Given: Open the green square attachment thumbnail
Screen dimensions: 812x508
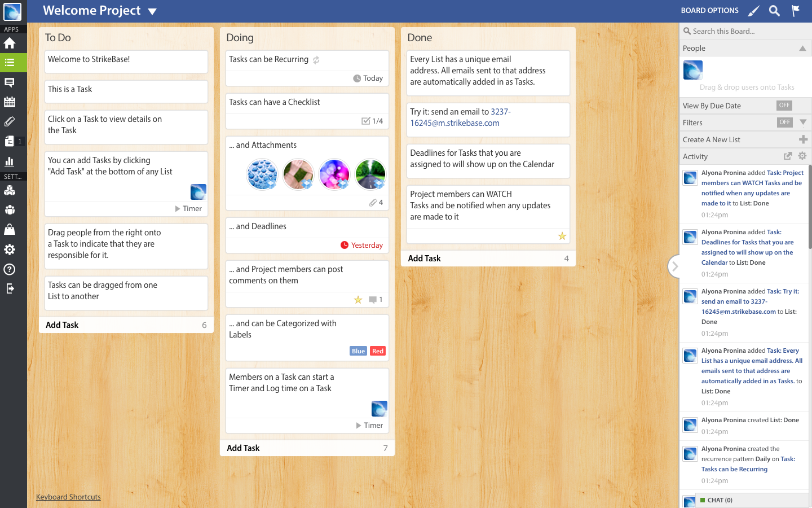Looking at the screenshot, I should coord(298,174).
